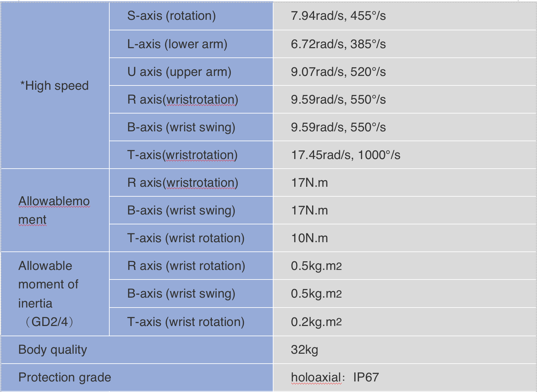Click the '*High speed' row header cell
Screen dimensions: 537x392
(x=55, y=85)
